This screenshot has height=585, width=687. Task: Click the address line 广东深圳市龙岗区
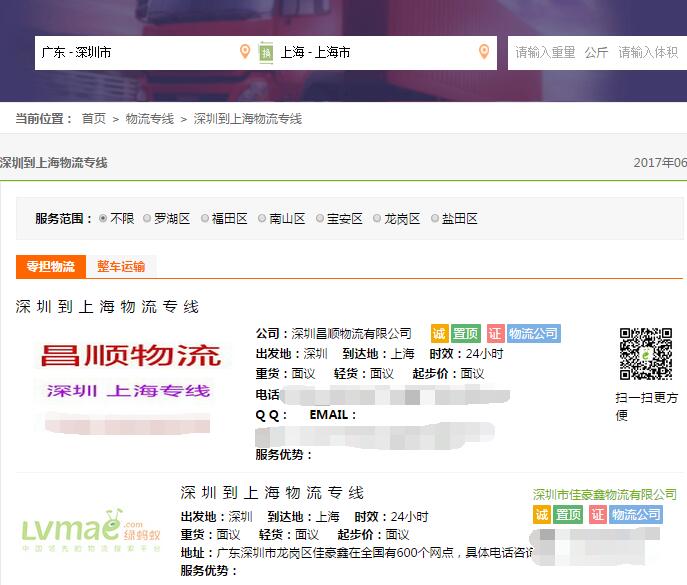(356, 553)
